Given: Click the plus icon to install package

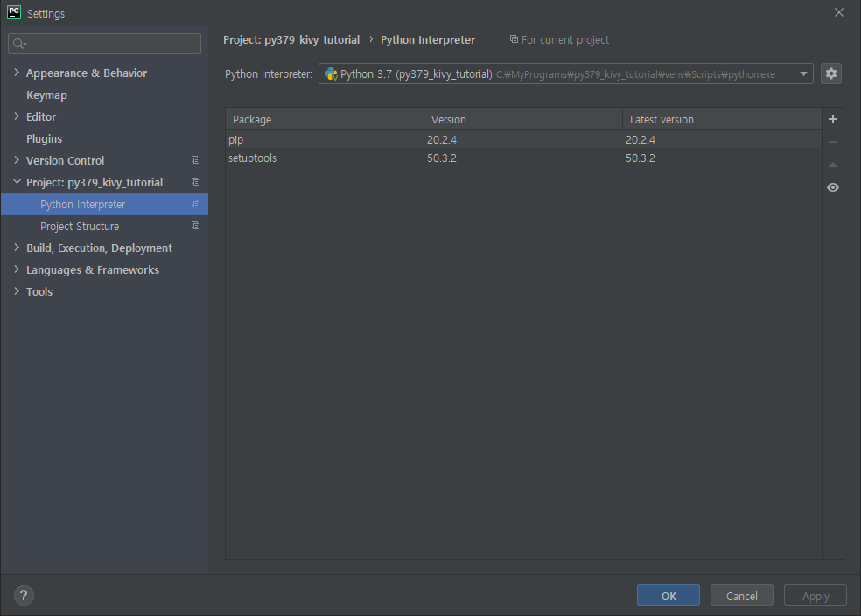Looking at the screenshot, I should [832, 119].
